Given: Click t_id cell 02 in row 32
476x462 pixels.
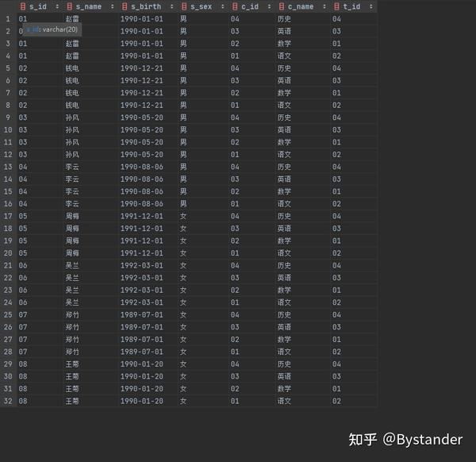Looking at the screenshot, I should pos(336,401).
